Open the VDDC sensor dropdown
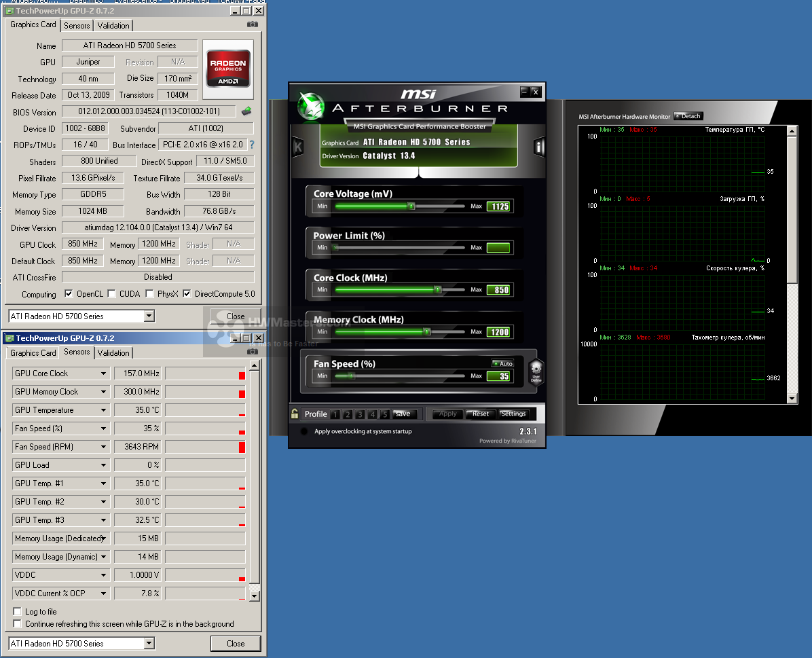The image size is (812, 658). (x=104, y=575)
